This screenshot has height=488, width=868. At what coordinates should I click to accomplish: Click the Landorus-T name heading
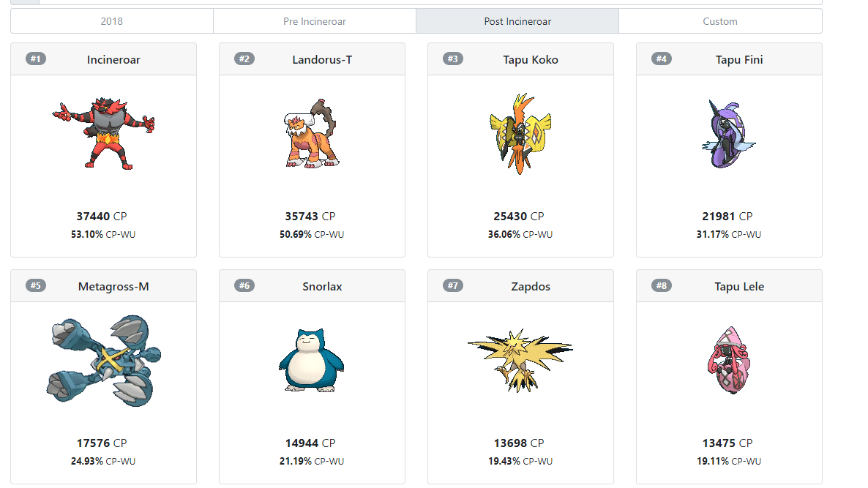click(322, 59)
